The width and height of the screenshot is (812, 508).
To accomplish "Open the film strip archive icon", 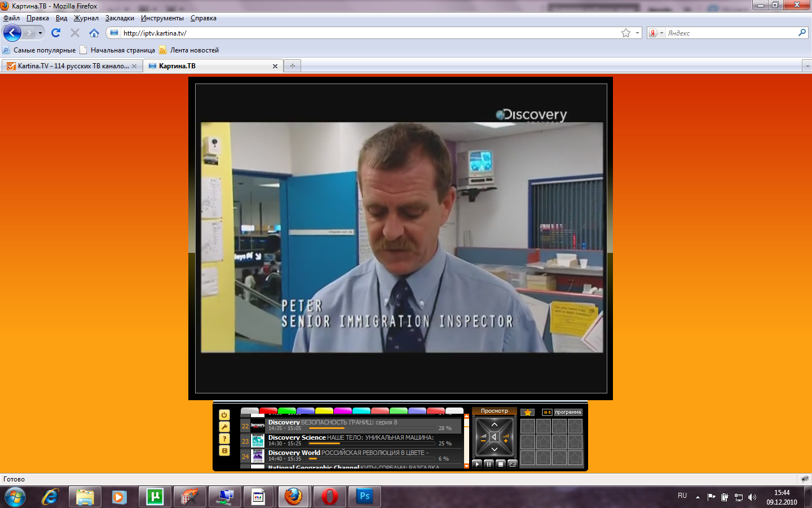I will pos(224,450).
